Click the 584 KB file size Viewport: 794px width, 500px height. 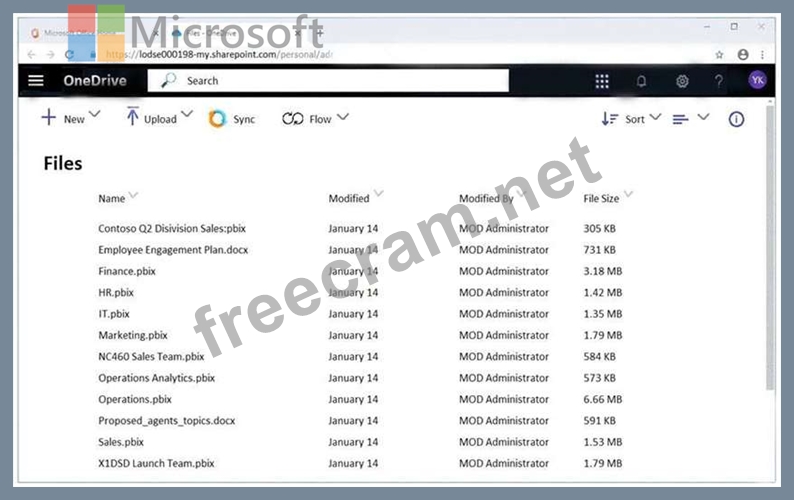pyautogui.click(x=600, y=357)
